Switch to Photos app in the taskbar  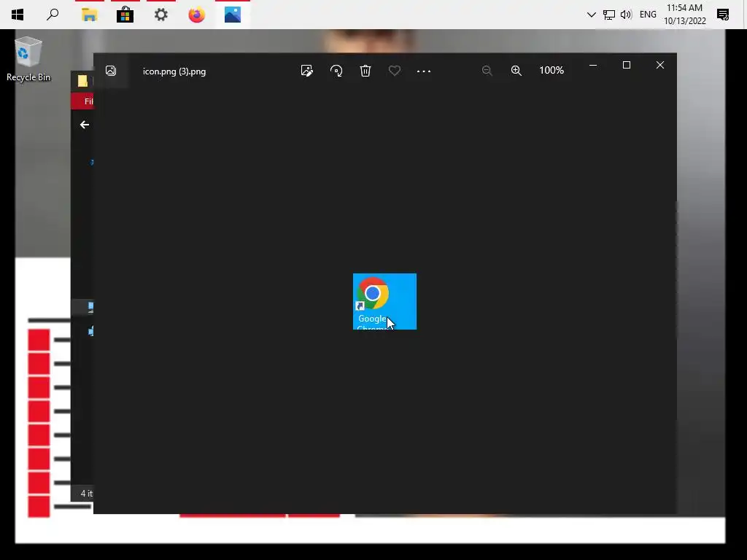(x=233, y=15)
